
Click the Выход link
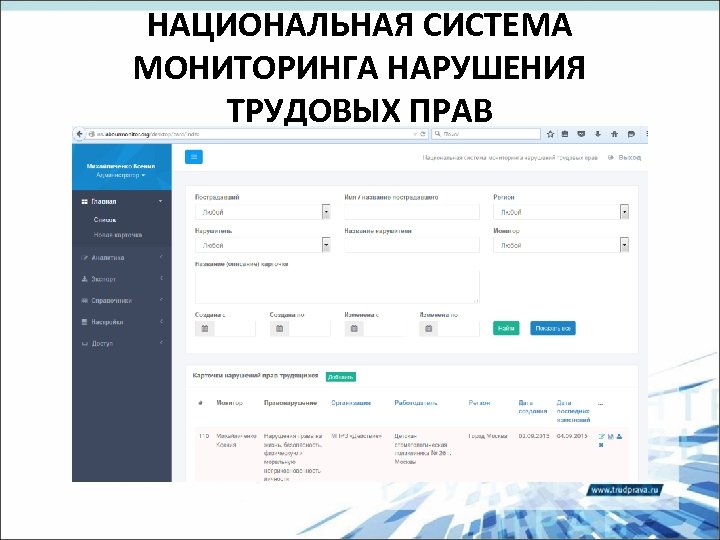point(630,158)
